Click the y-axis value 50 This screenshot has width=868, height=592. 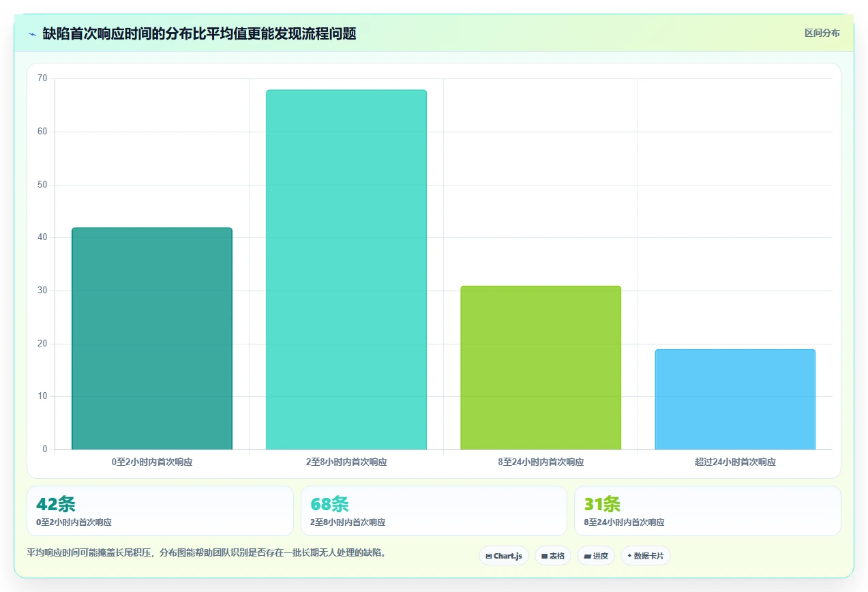[42, 185]
